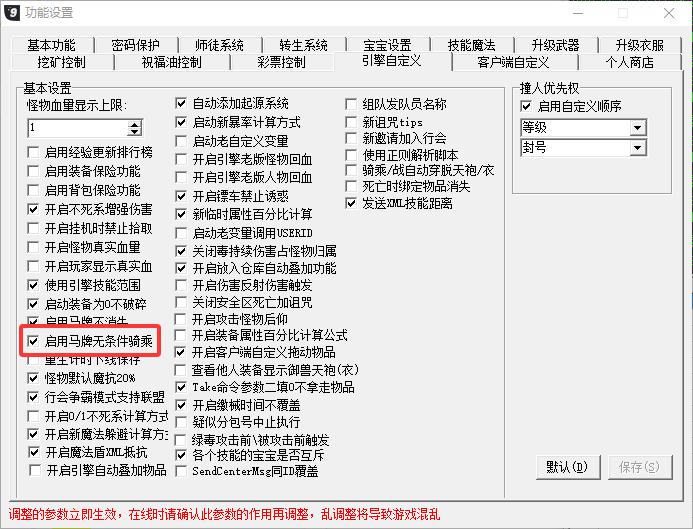This screenshot has width=693, height=529.
Task: Select the 转生系统 tab
Action: point(304,45)
